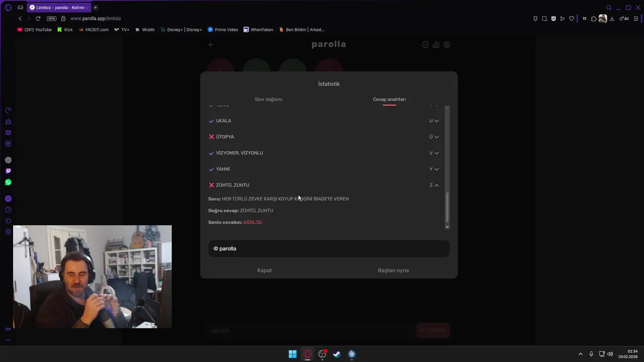Viewport: 644px width, 362px height.
Task: Open the WhatsApp sidebar panel
Action: [8, 182]
